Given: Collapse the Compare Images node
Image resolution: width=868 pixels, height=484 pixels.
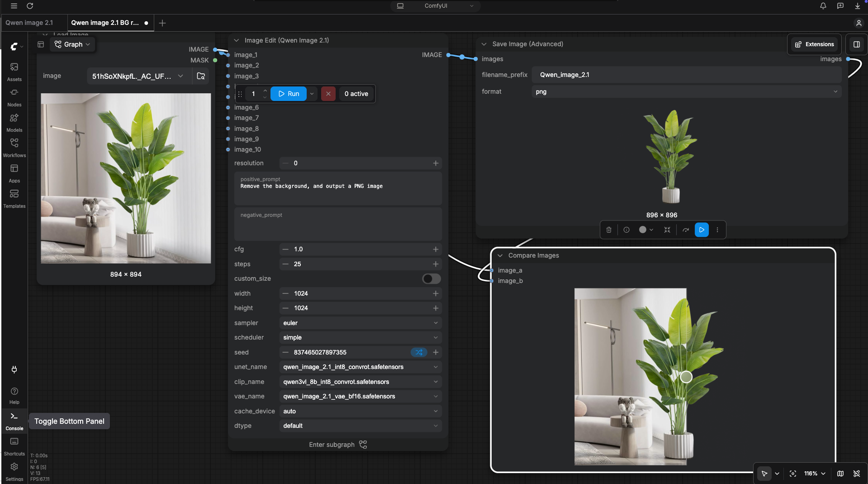Looking at the screenshot, I should [500, 255].
